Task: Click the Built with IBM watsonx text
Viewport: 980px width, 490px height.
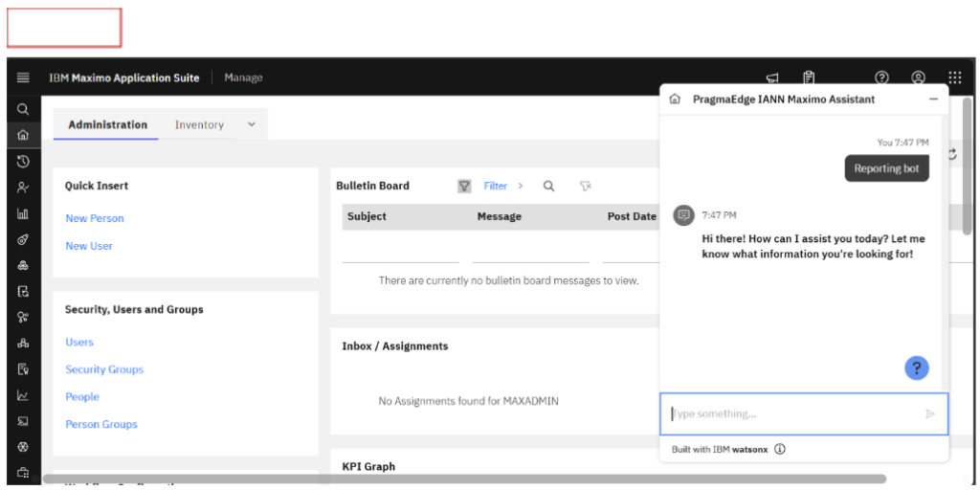Action: (x=720, y=449)
